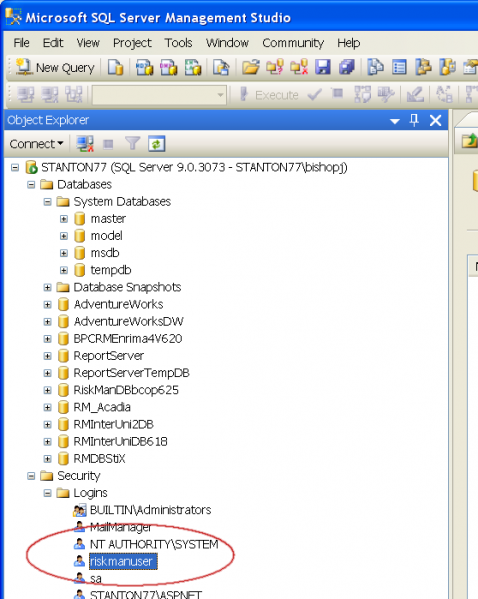Click the Template Explorer icon
This screenshot has height=599, width=478.
[447, 68]
